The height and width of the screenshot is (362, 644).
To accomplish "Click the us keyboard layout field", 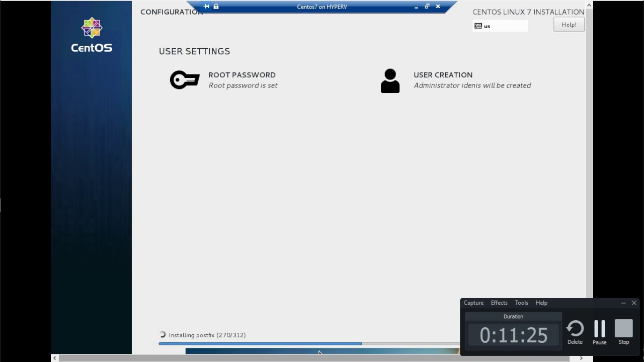I will click(x=500, y=26).
